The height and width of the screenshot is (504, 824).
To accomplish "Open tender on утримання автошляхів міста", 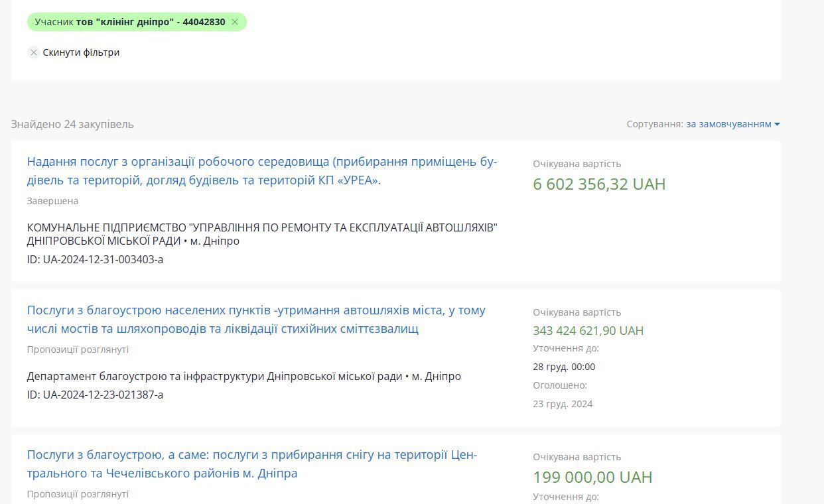I will click(256, 320).
